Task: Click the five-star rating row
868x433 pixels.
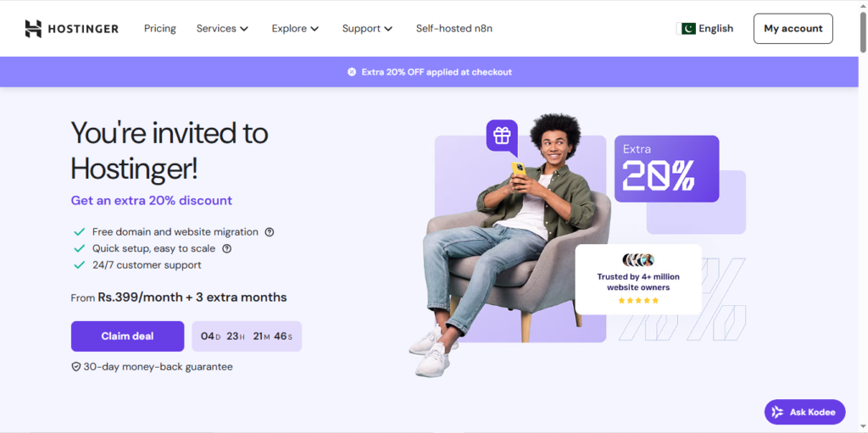Action: click(x=638, y=301)
